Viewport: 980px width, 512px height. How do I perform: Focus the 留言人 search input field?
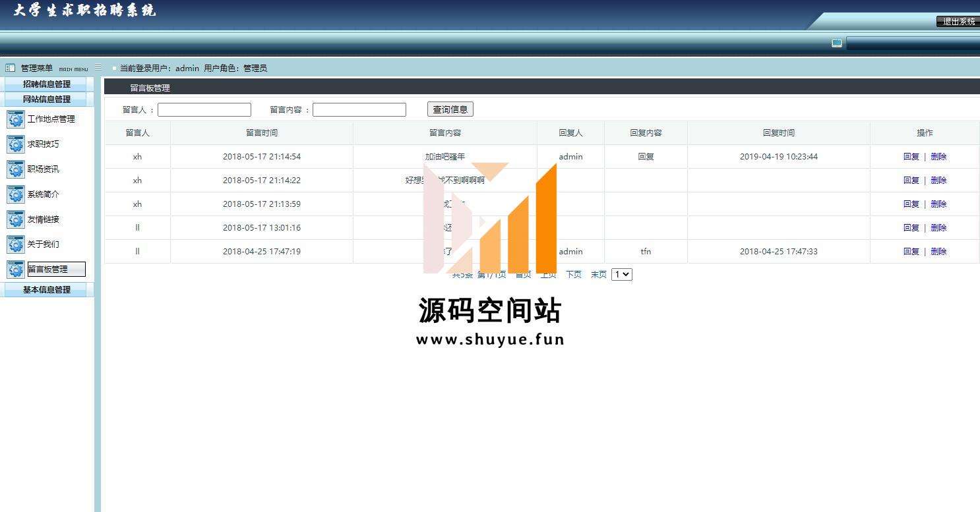pos(204,110)
